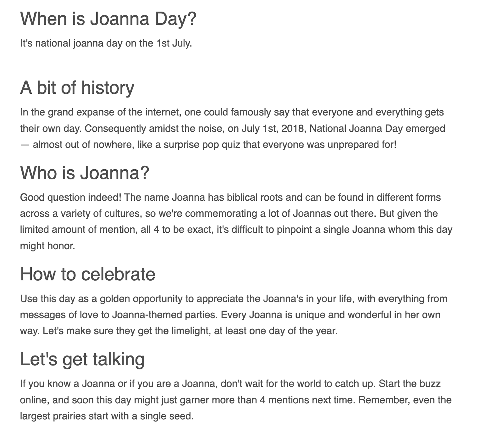Image resolution: width=486 pixels, height=448 pixels.
Task: Click the phrase "Start the buzz"
Action: [x=409, y=384]
